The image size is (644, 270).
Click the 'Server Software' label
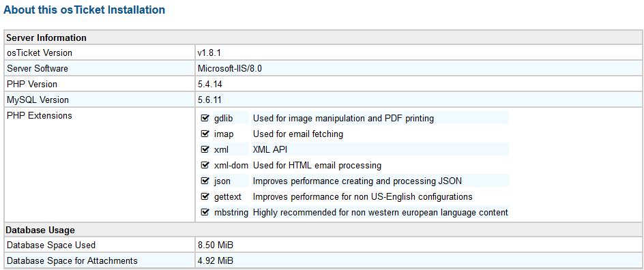(38, 69)
